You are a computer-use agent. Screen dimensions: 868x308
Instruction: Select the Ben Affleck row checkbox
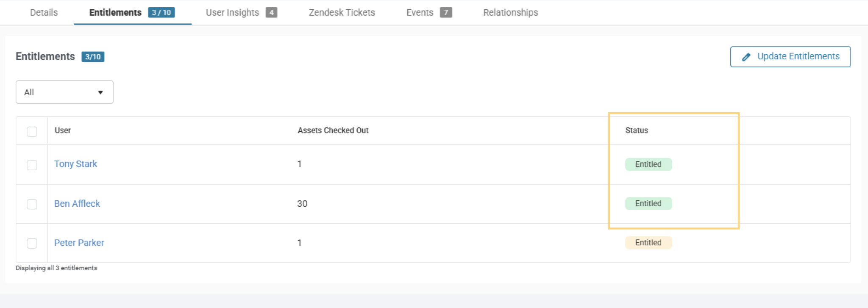[x=32, y=204]
